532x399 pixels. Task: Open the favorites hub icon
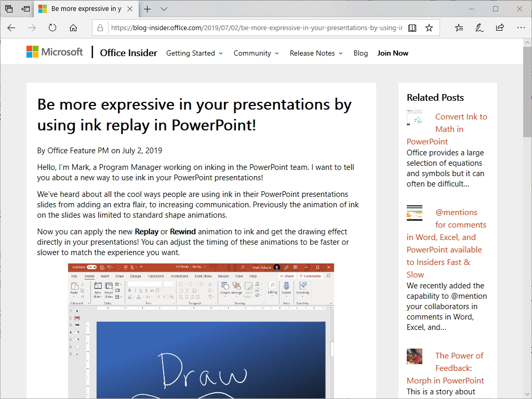[x=459, y=28]
